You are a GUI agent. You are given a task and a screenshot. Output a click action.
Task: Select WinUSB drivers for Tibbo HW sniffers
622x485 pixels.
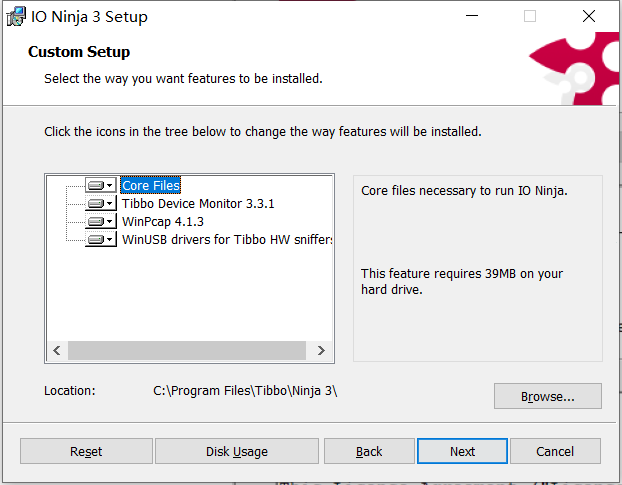click(x=227, y=240)
